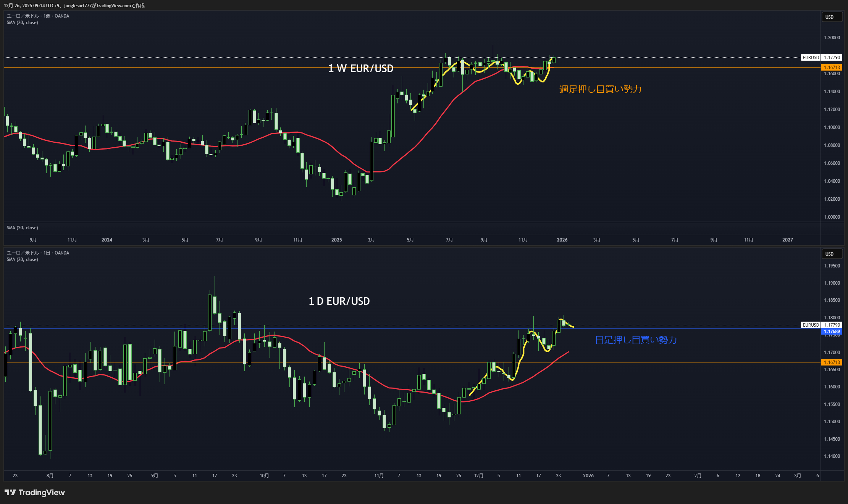Click the daily chart symbol title ユーロ/米ドル・1日・OANDA
Screen dimensions: 848x504
[38, 253]
